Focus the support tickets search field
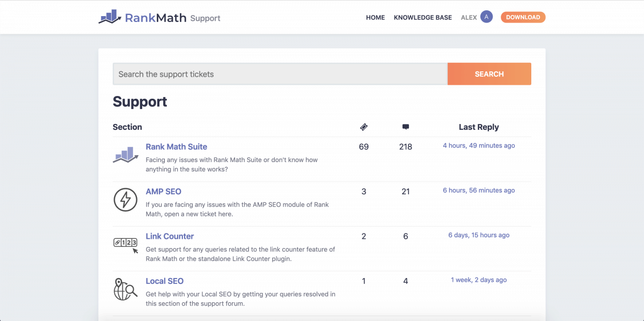Image resolution: width=644 pixels, height=321 pixels. click(x=280, y=74)
